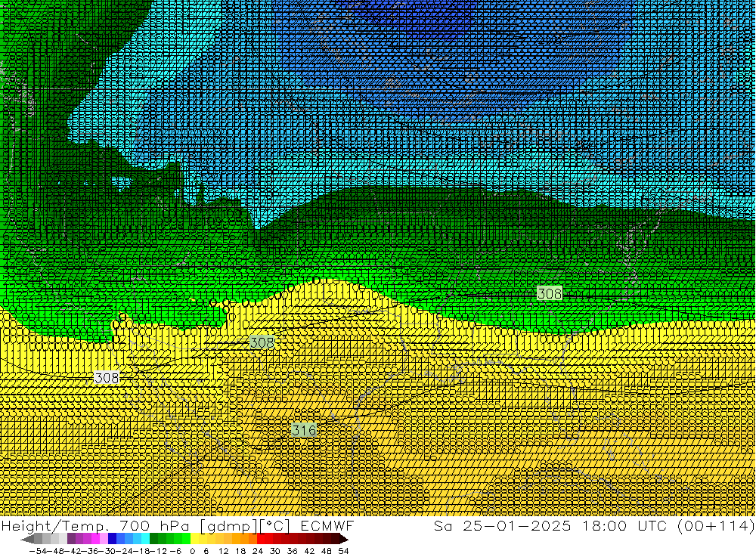Click the legend value 30
Screen dimensions: 756x554
coord(275,551)
